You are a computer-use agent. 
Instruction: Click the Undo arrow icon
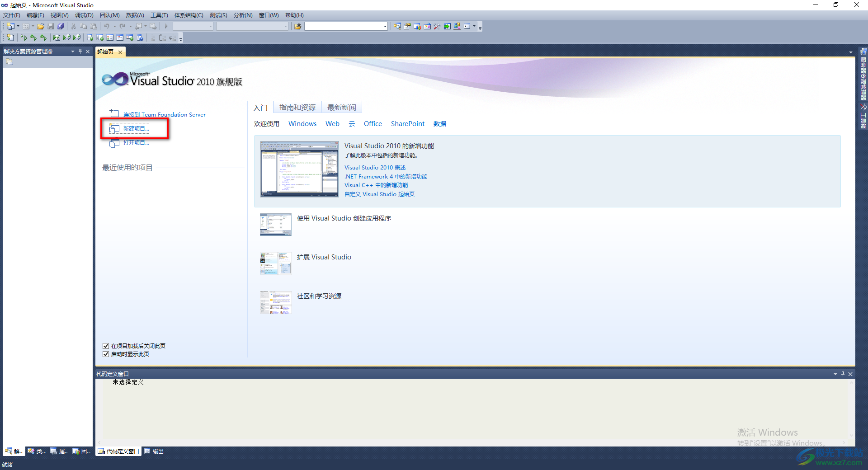pos(107,26)
